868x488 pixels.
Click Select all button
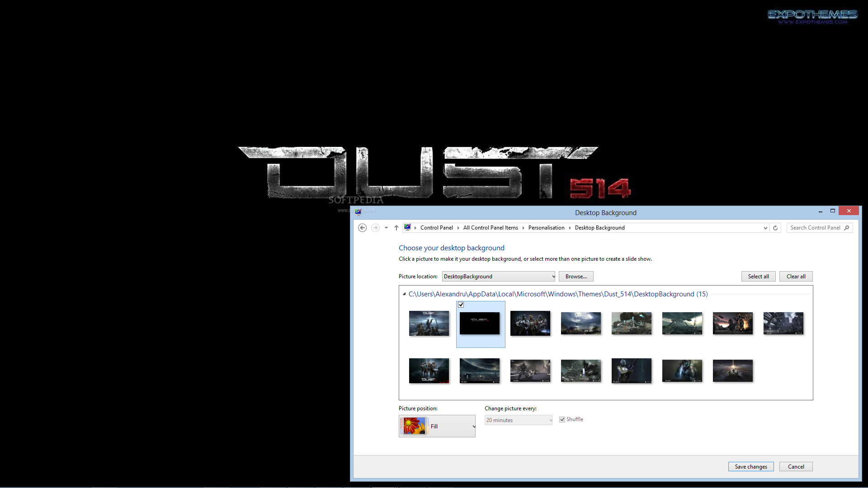(x=758, y=277)
